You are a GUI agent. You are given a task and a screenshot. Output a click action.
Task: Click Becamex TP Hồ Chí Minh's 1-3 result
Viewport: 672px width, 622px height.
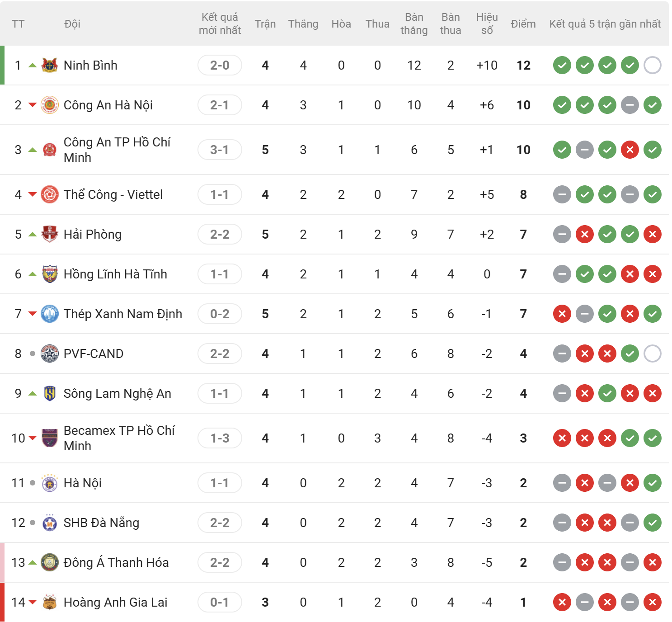click(x=220, y=438)
